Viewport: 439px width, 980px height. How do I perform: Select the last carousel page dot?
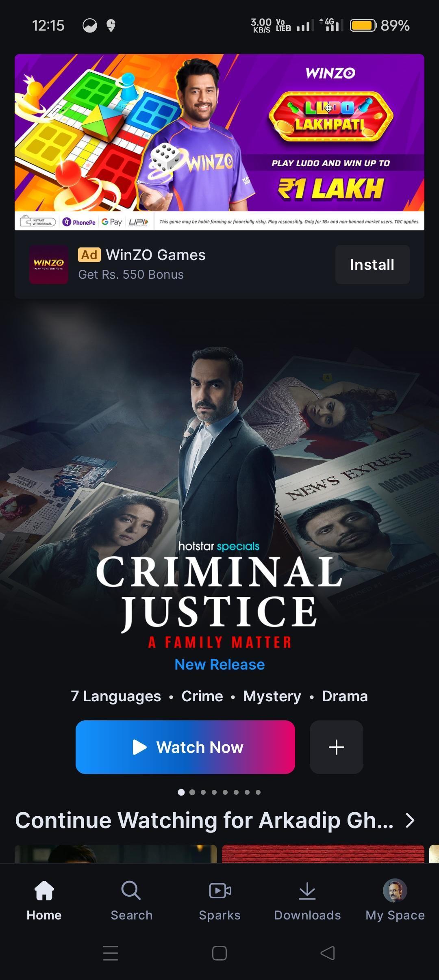click(x=258, y=792)
